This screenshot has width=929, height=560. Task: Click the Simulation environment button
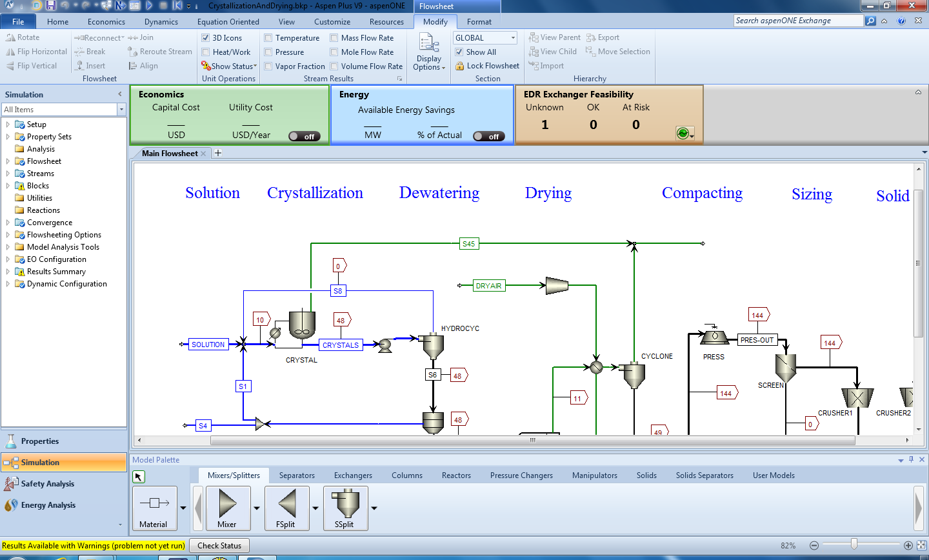coord(64,463)
